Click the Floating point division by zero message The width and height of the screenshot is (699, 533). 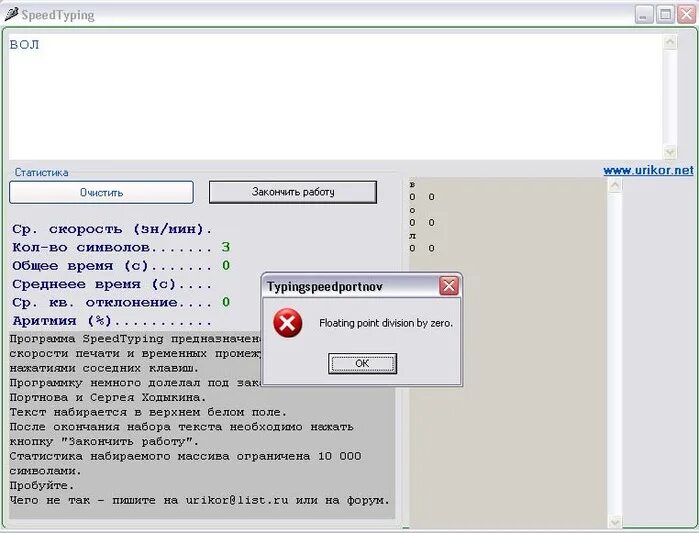coord(386,323)
